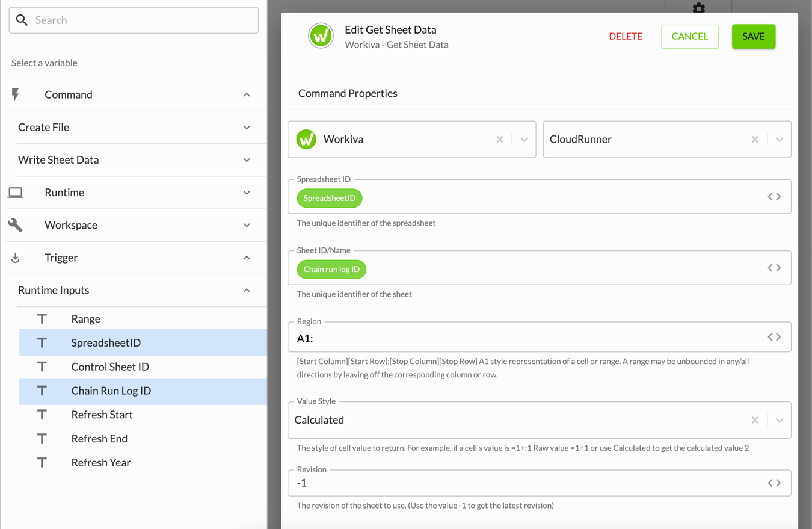Expand the Workspace section
The image size is (812, 529).
pyautogui.click(x=247, y=225)
